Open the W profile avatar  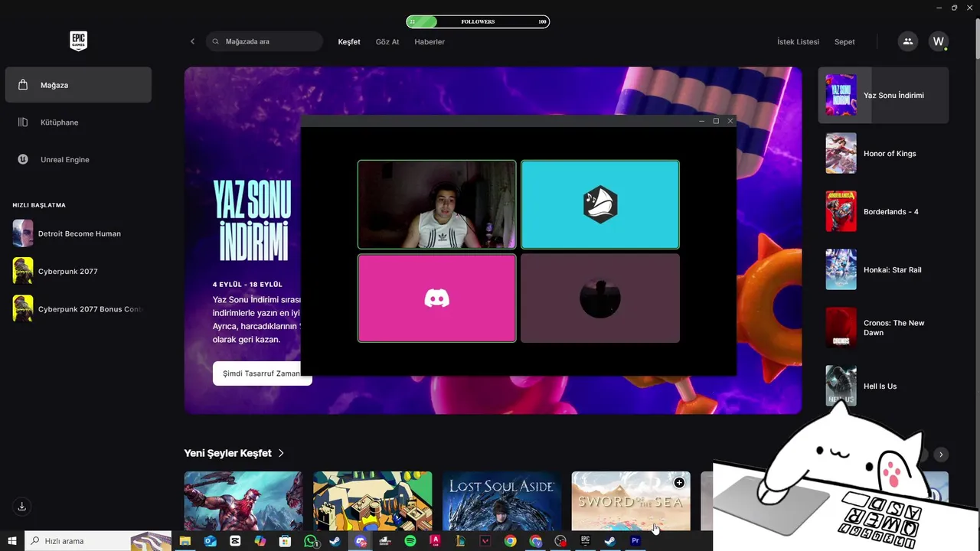tap(939, 41)
